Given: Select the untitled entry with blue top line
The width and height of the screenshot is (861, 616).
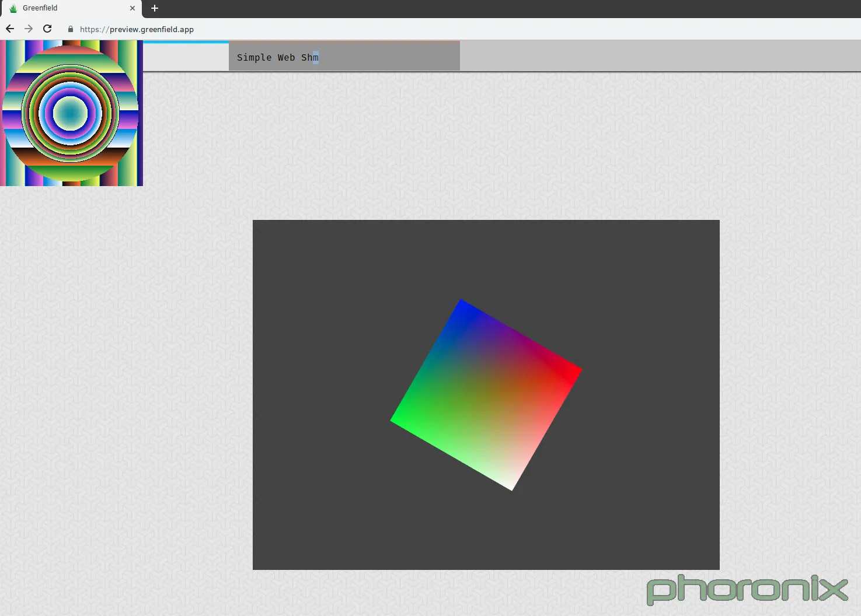Looking at the screenshot, I should coord(186,57).
